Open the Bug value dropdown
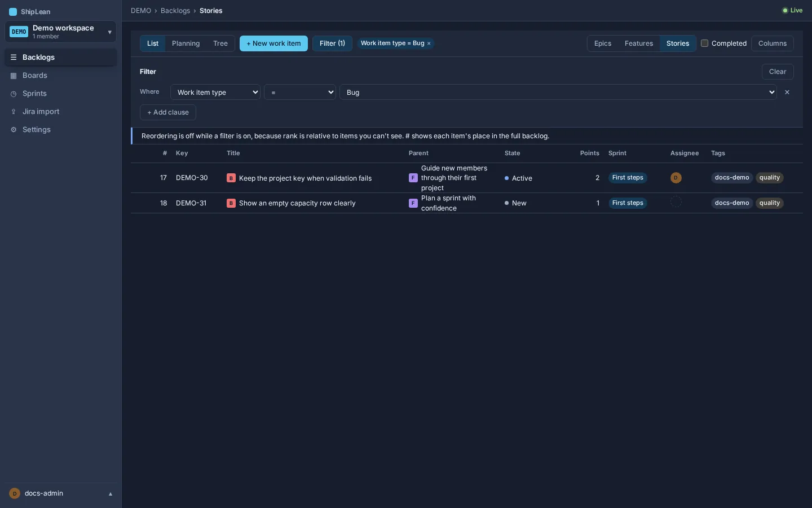The width and height of the screenshot is (812, 508). [x=558, y=92]
